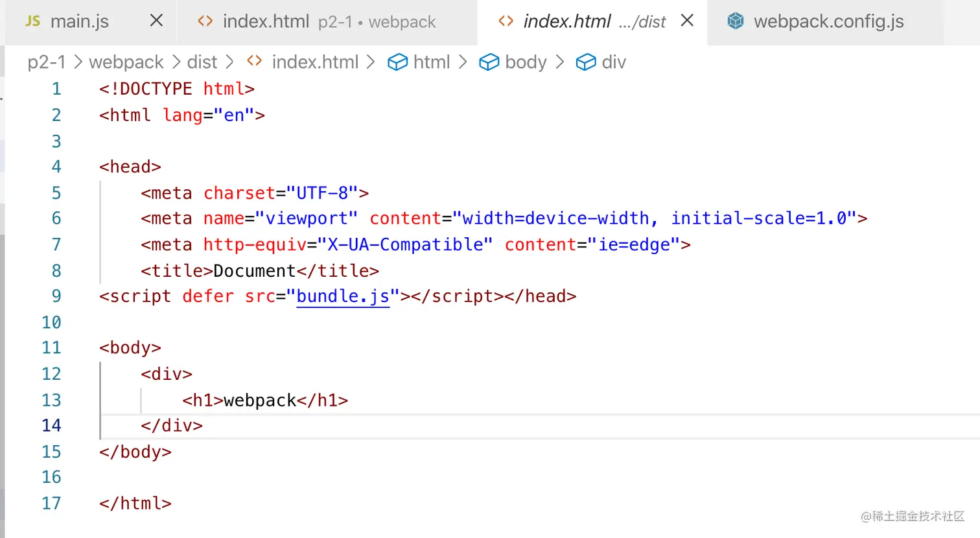This screenshot has height=538, width=980.
Task: Select the dist breadcrumb folder
Action: pyautogui.click(x=202, y=62)
